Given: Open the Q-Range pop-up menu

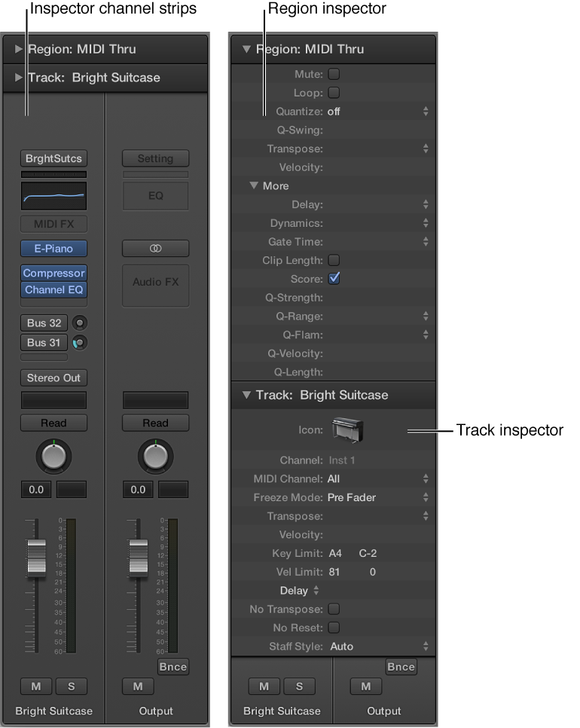Looking at the screenshot, I should pyautogui.click(x=426, y=317).
